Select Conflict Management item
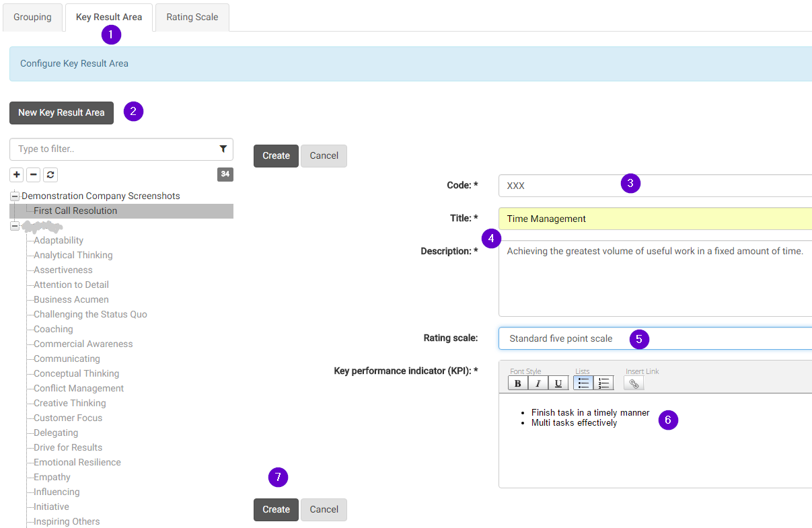 tap(79, 389)
